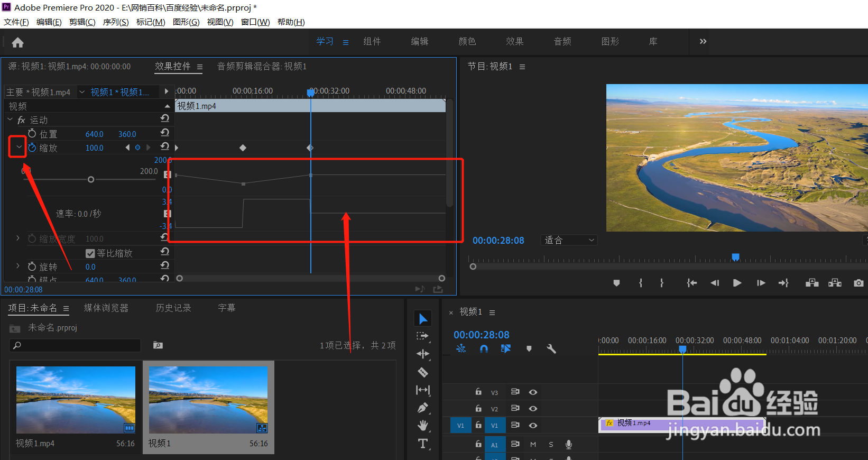Select the Pen tool
Screen dimensions: 868x460
[423, 408]
